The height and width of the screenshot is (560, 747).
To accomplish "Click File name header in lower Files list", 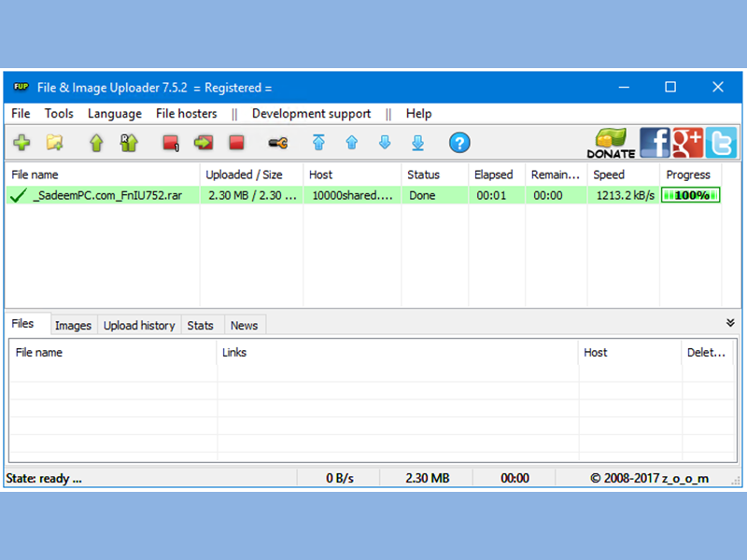I will pos(113,353).
